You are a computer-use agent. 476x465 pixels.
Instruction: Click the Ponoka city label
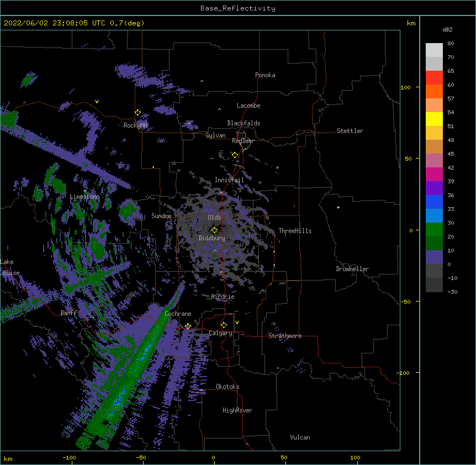coord(265,75)
